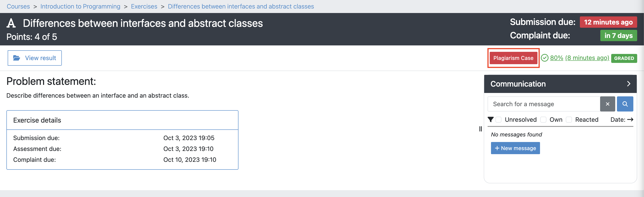Screen dimensions: 644x197
Task: Click the 80% result link
Action: [x=579, y=58]
